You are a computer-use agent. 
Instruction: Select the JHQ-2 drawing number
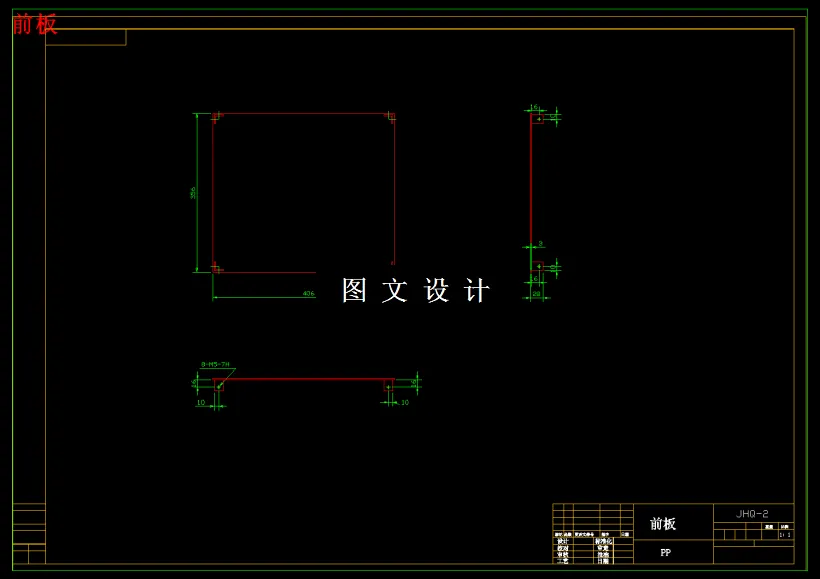click(x=752, y=514)
